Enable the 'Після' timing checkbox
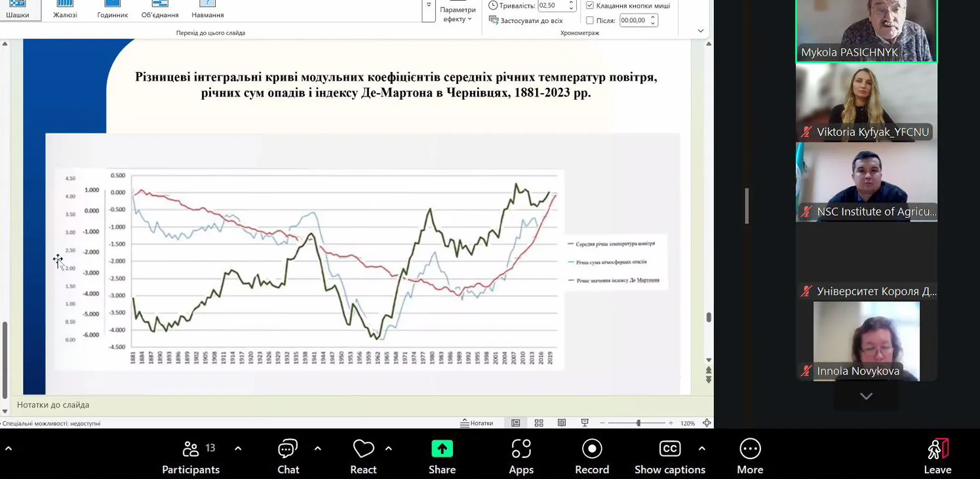The image size is (980, 479). [590, 20]
